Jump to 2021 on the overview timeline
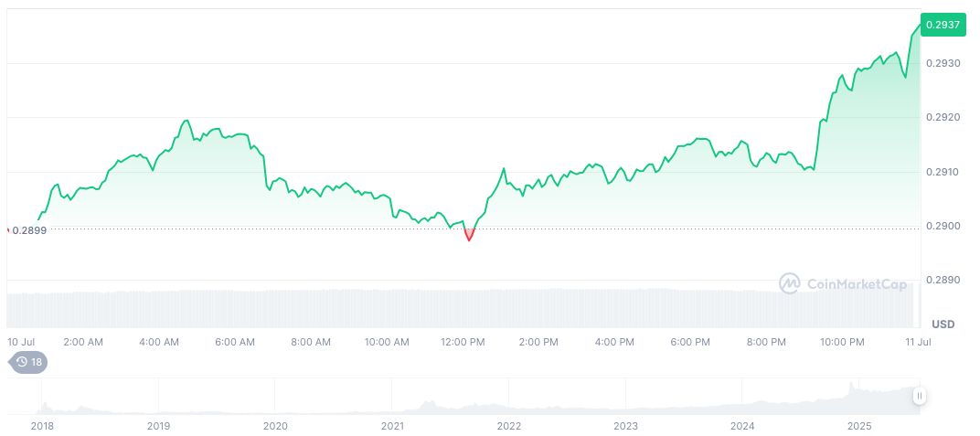 point(392,426)
